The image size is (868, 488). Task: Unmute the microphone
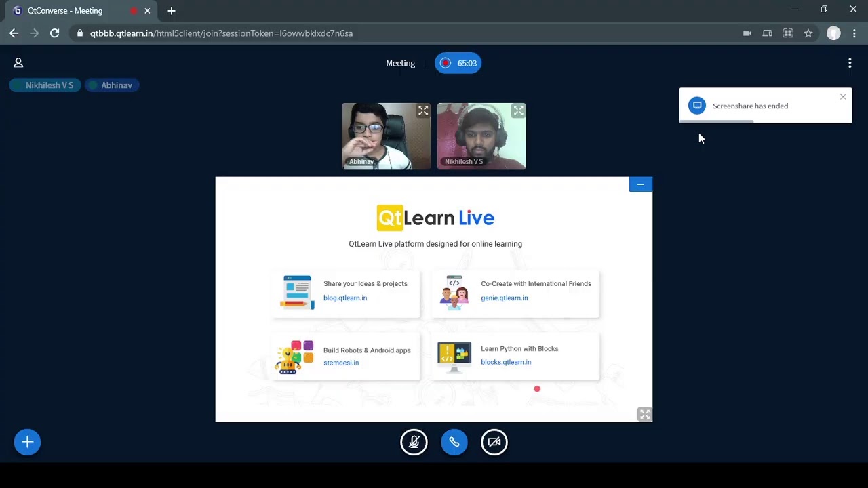tap(414, 442)
